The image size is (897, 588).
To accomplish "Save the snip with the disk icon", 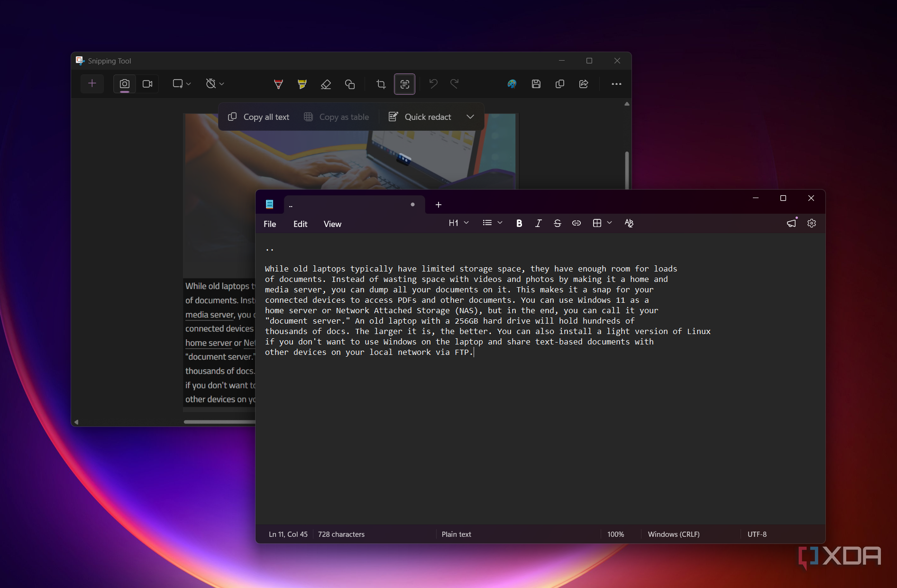I will (x=536, y=84).
